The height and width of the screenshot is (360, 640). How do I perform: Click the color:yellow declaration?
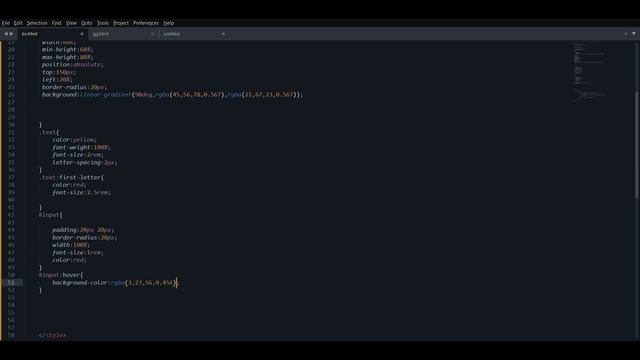pos(74,140)
